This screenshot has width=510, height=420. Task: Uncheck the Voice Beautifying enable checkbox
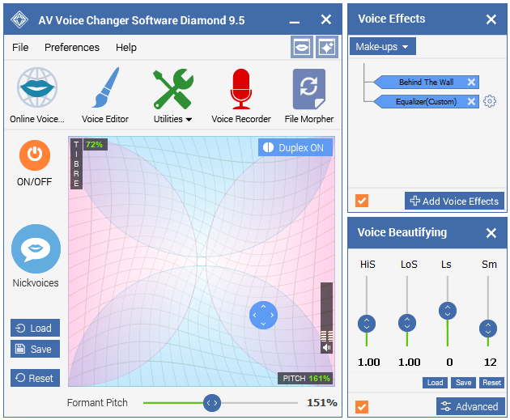pos(362,406)
